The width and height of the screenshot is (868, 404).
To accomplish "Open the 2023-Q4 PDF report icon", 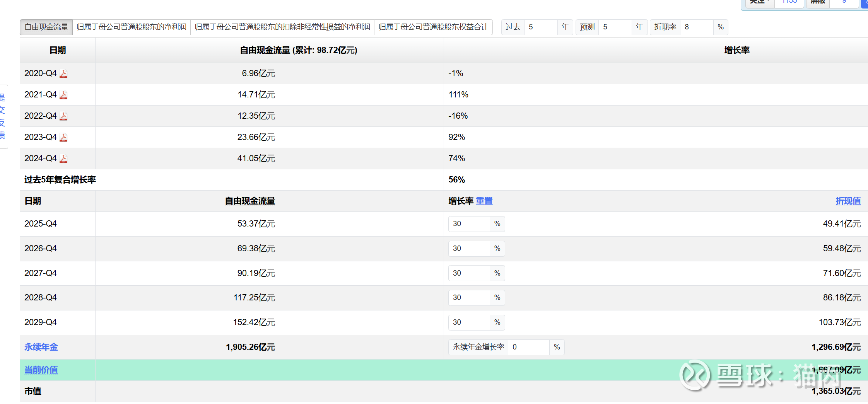I will pyautogui.click(x=63, y=138).
